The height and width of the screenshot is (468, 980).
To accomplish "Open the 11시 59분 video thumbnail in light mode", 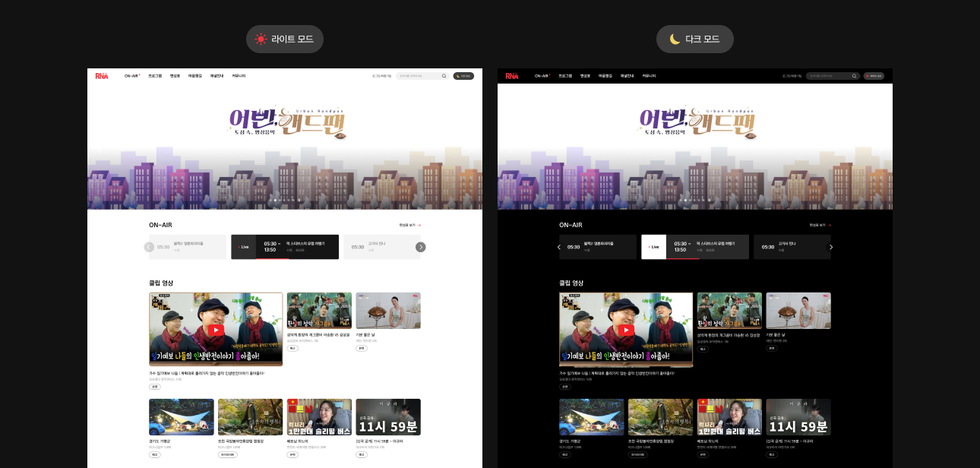I will [388, 417].
